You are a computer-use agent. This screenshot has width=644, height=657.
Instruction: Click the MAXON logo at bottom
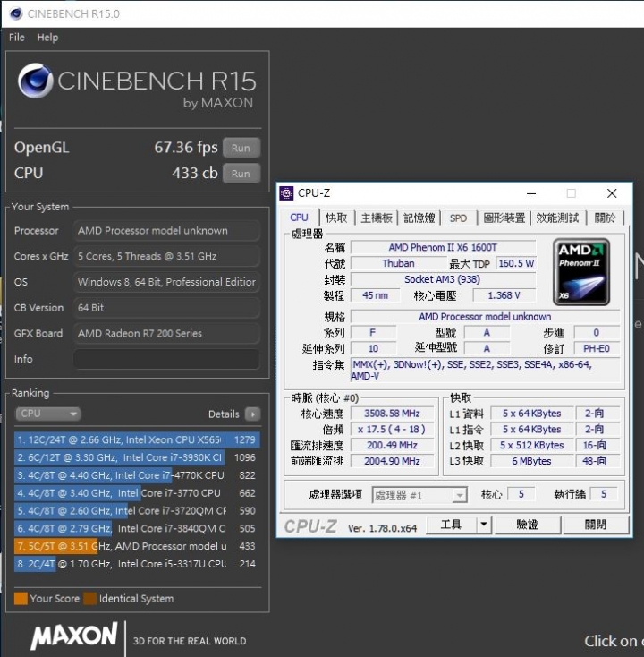(x=74, y=636)
